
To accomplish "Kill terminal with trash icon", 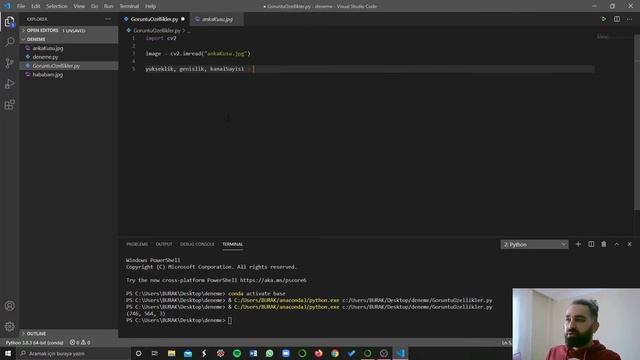I will [x=604, y=244].
